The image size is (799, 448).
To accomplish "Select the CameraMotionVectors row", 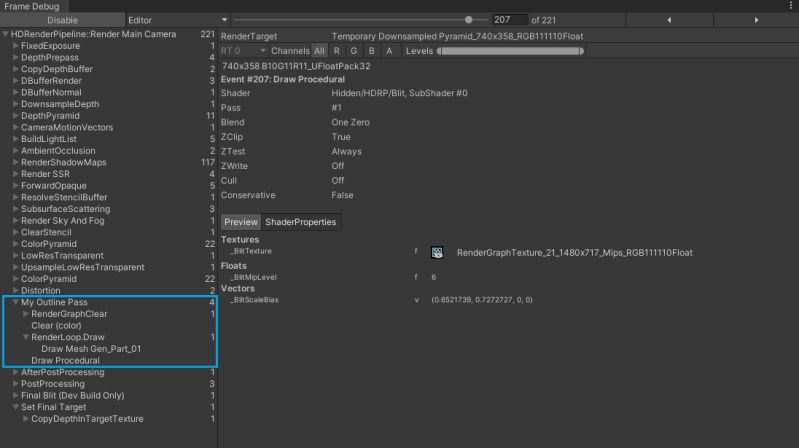I will [x=109, y=127].
